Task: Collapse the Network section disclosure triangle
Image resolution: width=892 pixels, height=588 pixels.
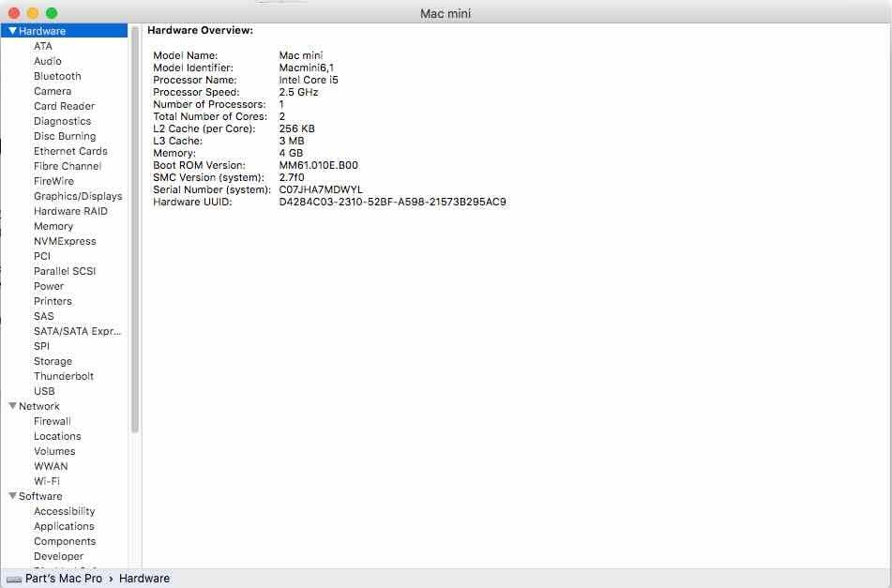Action: click(x=12, y=406)
